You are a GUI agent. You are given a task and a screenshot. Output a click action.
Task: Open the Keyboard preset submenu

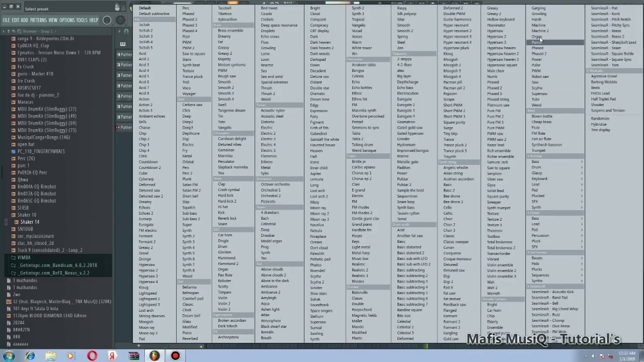pos(556,178)
